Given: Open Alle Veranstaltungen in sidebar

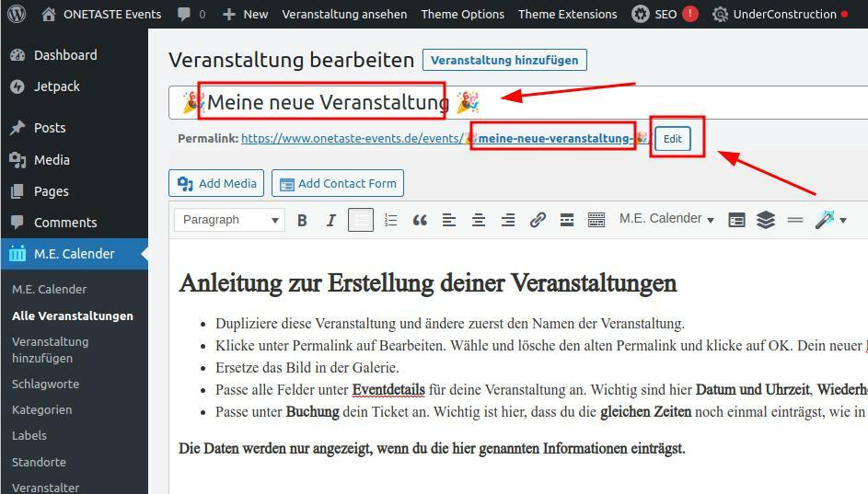Looking at the screenshot, I should [x=73, y=316].
